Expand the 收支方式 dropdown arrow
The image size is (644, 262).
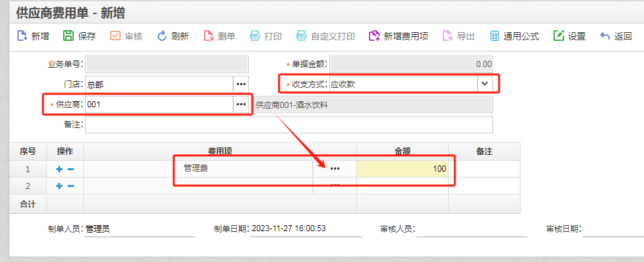click(x=484, y=84)
